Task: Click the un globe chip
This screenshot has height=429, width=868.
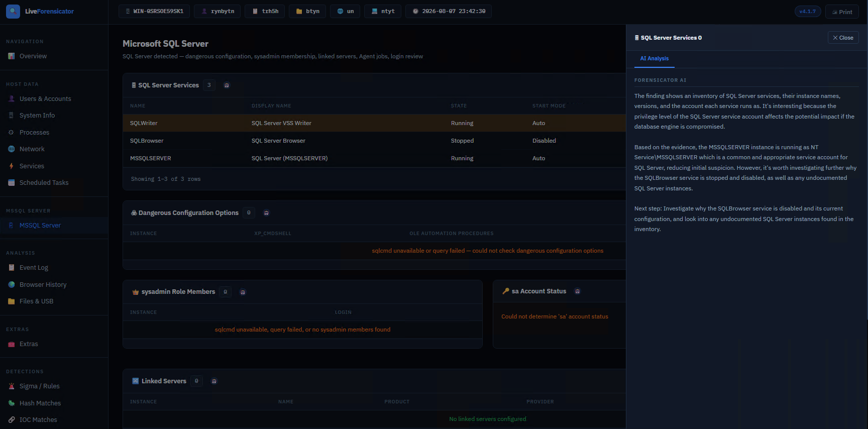Action: [x=345, y=11]
